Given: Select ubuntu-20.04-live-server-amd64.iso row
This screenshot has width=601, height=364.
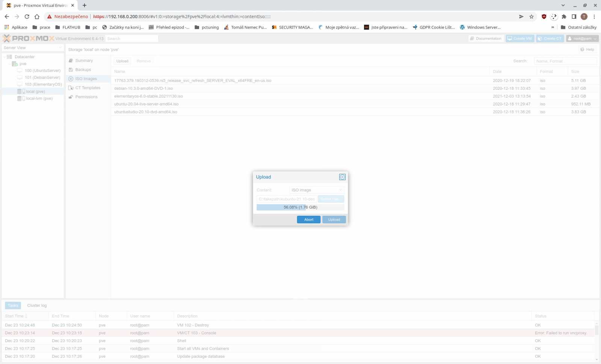Looking at the screenshot, I should [x=355, y=104].
